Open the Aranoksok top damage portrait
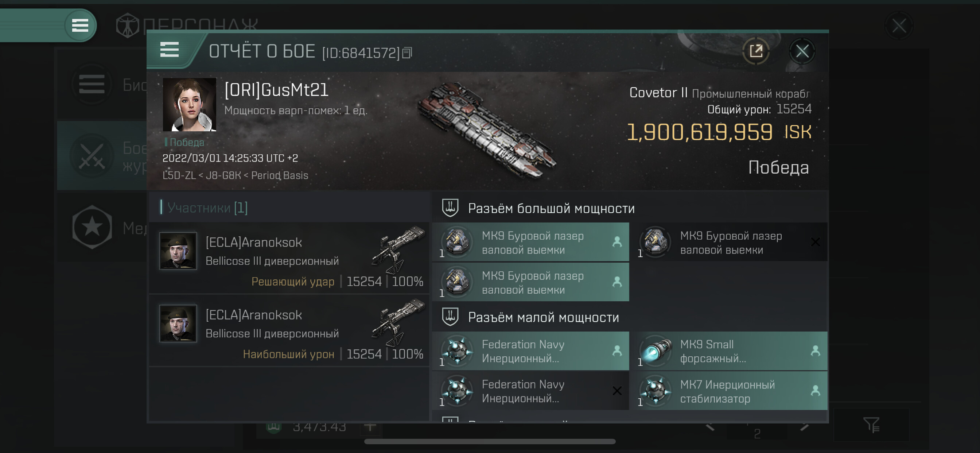The width and height of the screenshot is (980, 453). coord(178,324)
